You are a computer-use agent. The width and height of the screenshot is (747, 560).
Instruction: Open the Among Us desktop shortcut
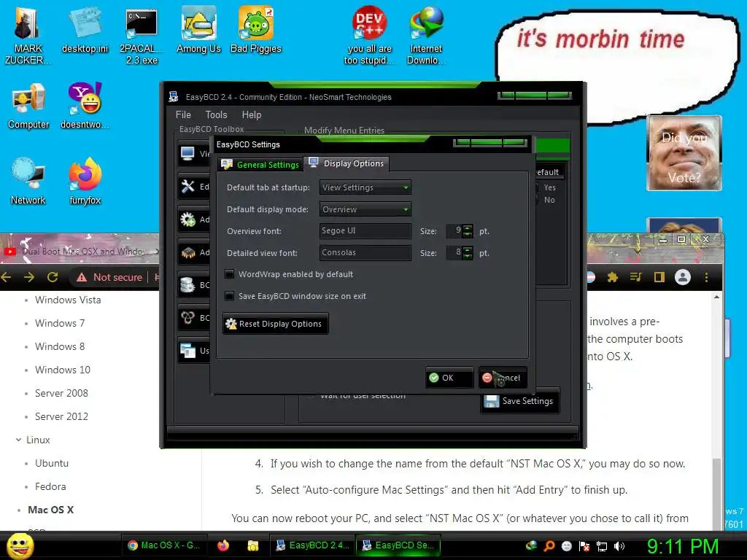pos(198,29)
